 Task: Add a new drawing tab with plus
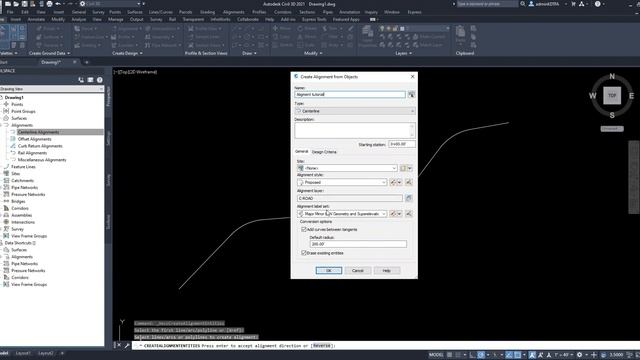click(87, 62)
